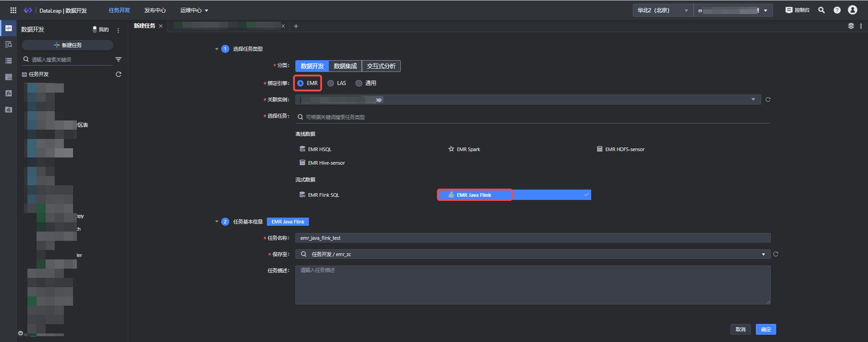The height and width of the screenshot is (342, 868).
Task: Open the 华北2 (北京) region dropdown
Action: point(663,10)
